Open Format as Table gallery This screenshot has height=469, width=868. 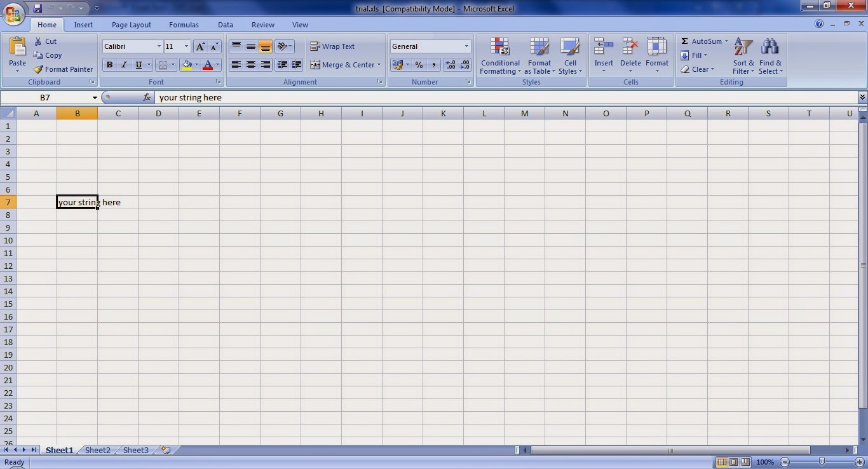point(539,56)
